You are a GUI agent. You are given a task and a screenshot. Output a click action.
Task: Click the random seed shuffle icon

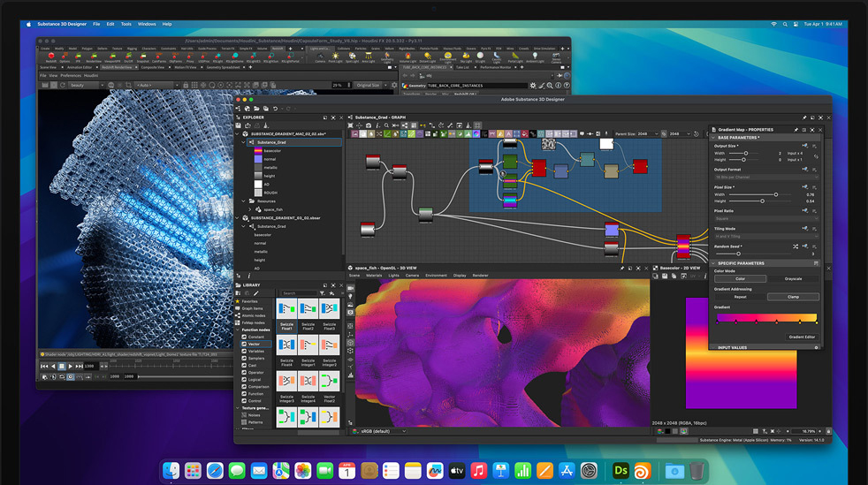796,246
